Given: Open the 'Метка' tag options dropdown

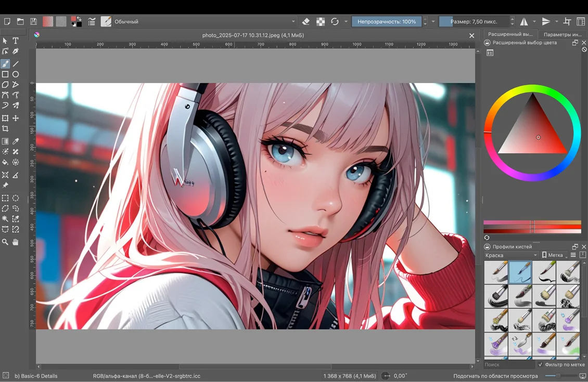Looking at the screenshot, I should (555, 255).
